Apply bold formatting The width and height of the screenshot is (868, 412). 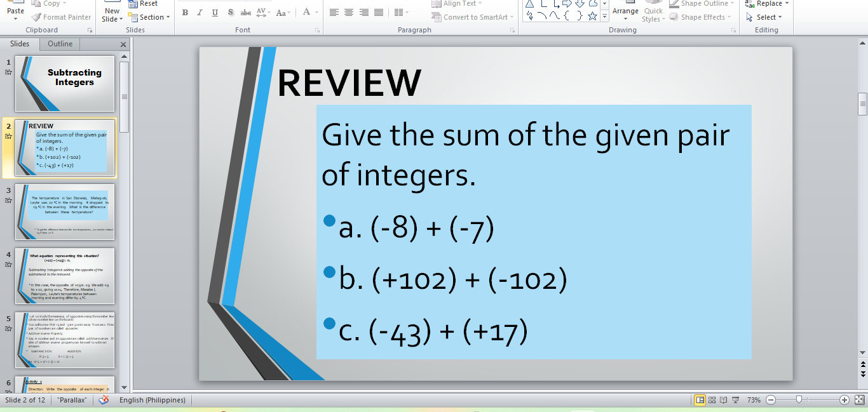[x=185, y=13]
